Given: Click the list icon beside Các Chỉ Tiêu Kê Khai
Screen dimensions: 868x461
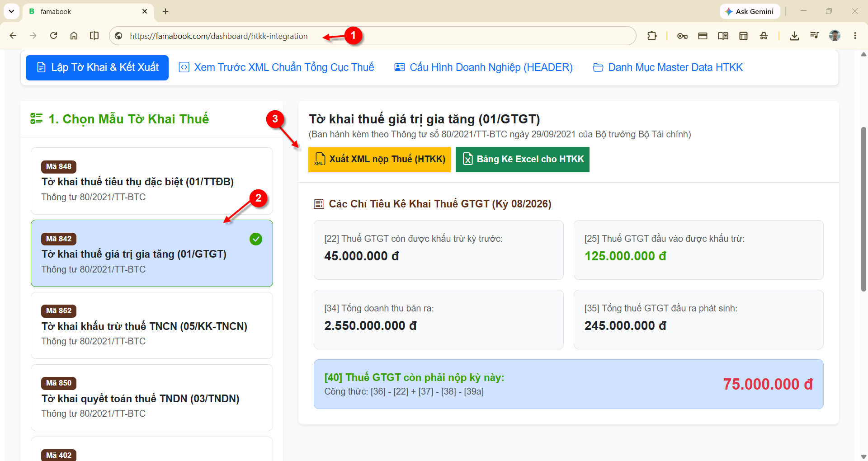Looking at the screenshot, I should pos(319,204).
